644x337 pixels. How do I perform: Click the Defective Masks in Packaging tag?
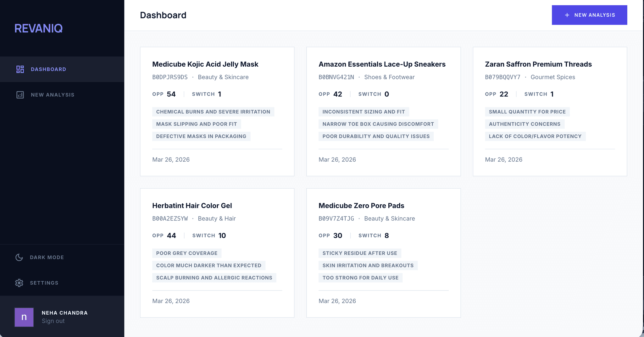(201, 136)
